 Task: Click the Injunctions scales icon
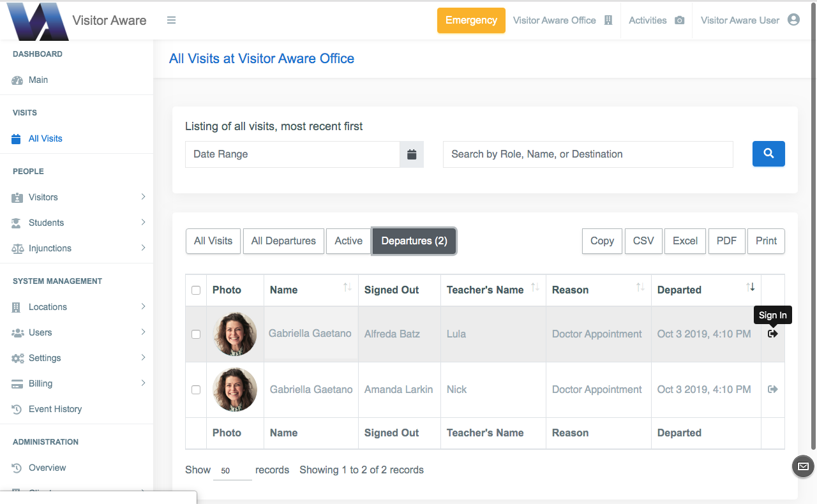tap(17, 249)
